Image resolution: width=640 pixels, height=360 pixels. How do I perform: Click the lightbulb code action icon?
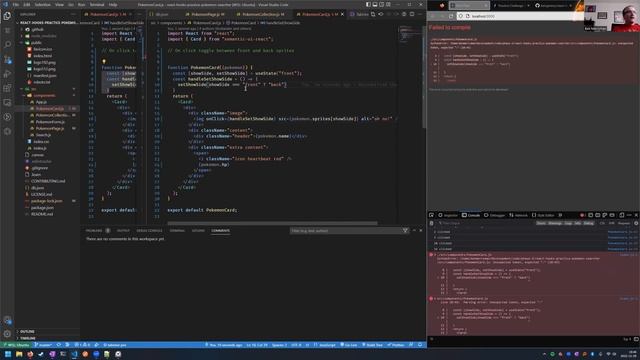click(104, 62)
